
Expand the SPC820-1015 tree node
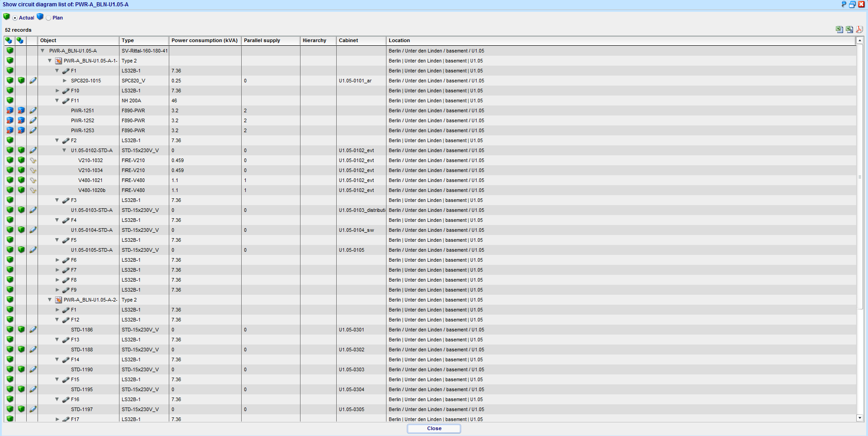tap(64, 81)
